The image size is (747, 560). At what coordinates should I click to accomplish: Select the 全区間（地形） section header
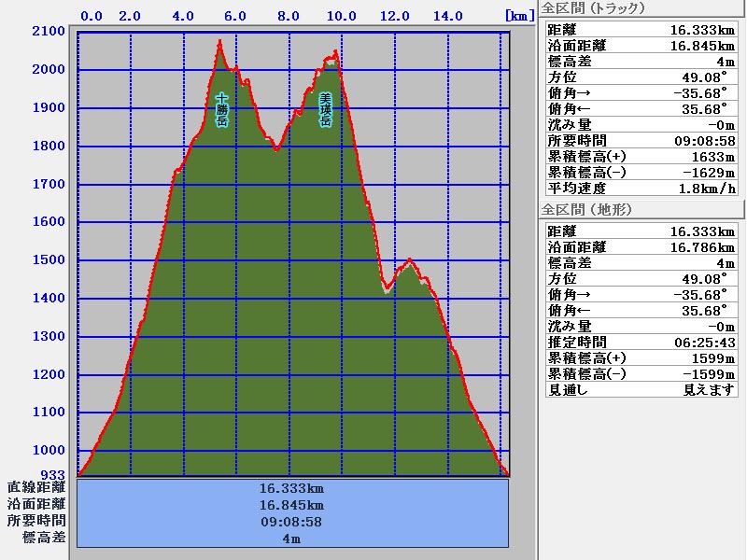click(585, 210)
